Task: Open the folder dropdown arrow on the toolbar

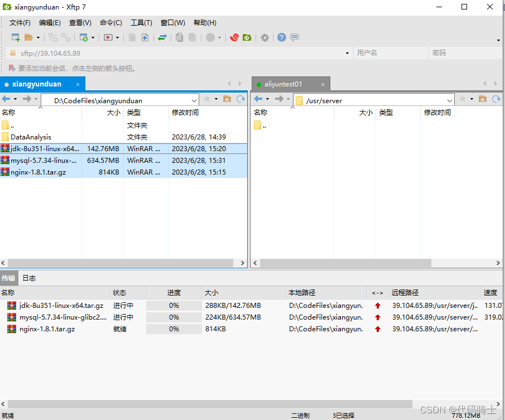Action: click(x=38, y=37)
